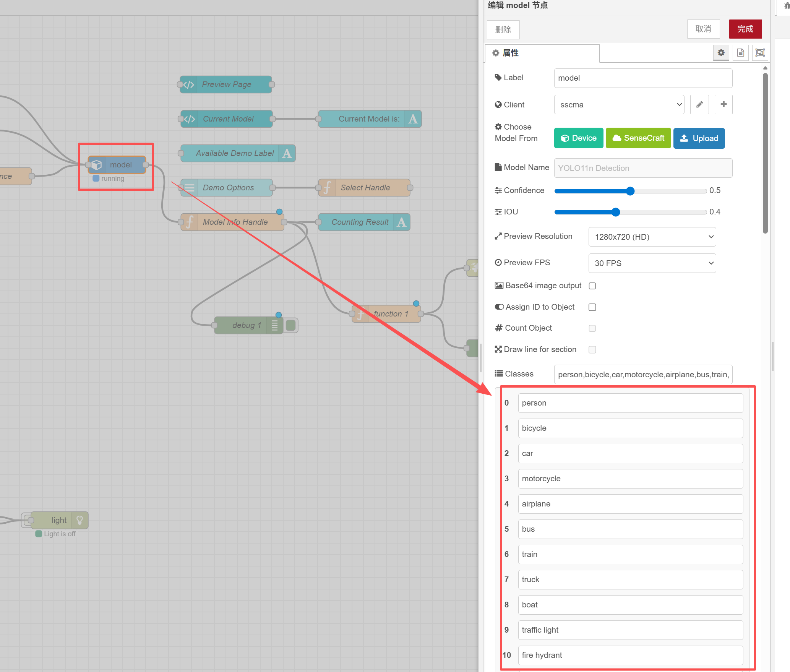
Task: Click the plus add client icon
Action: (x=723, y=104)
